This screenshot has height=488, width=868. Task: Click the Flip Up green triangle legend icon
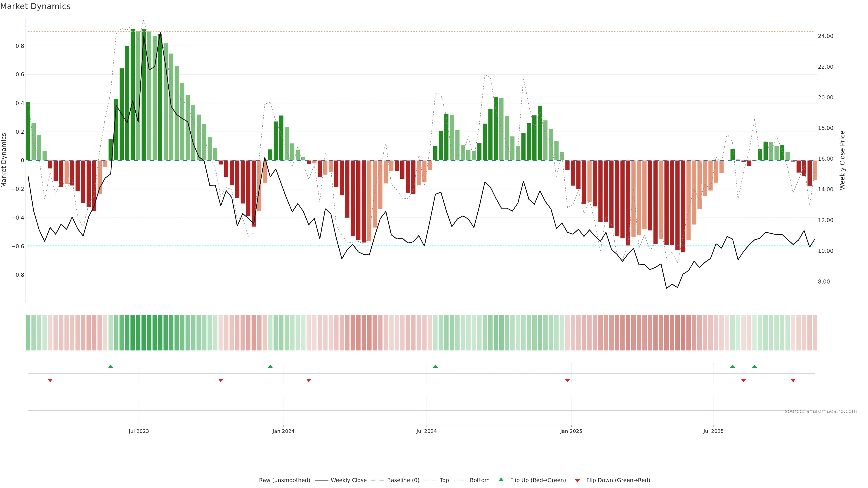[501, 480]
